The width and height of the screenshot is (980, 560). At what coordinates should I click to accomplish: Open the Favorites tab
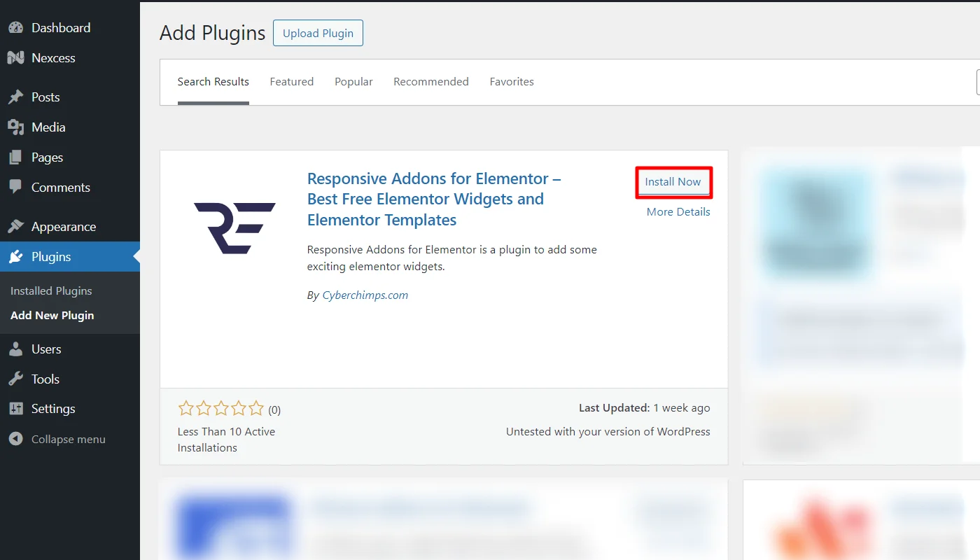512,81
